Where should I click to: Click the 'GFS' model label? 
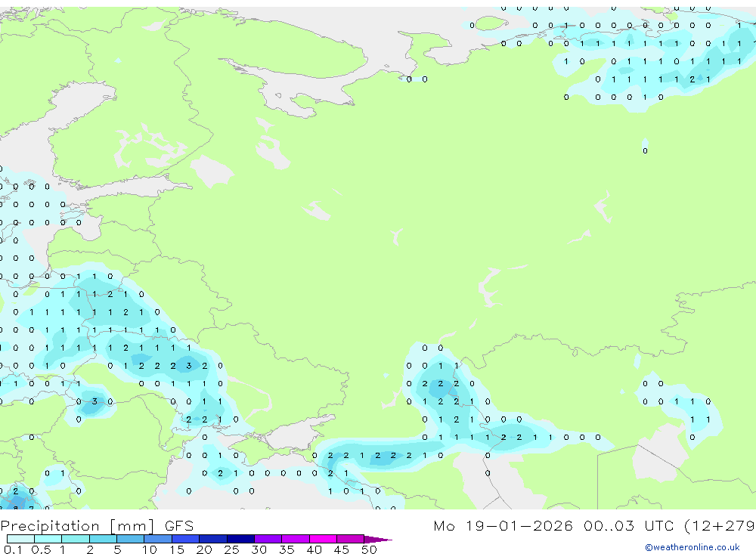[x=179, y=526]
